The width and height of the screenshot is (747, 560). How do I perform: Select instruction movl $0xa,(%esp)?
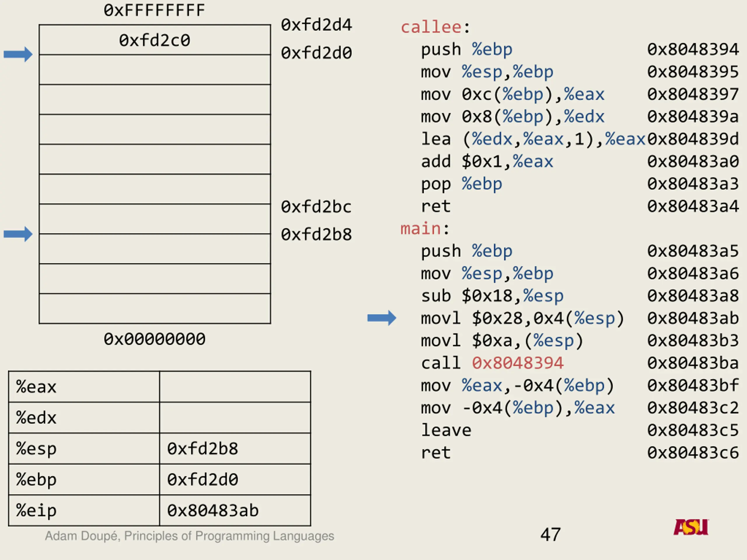502,341
